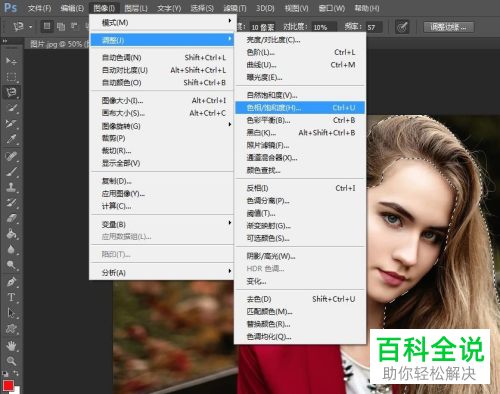This screenshot has height=394, width=500.
Task: Select the History Brush tool
Action: click(x=11, y=203)
